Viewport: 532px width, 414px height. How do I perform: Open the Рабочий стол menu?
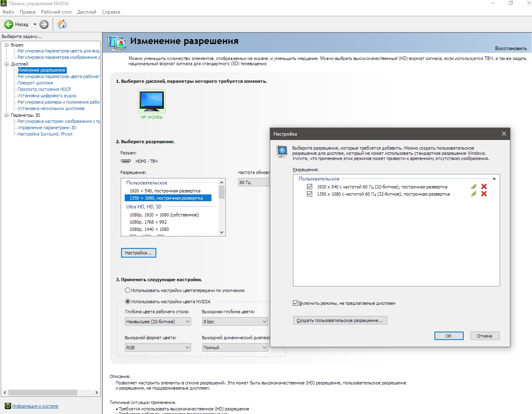pos(56,12)
